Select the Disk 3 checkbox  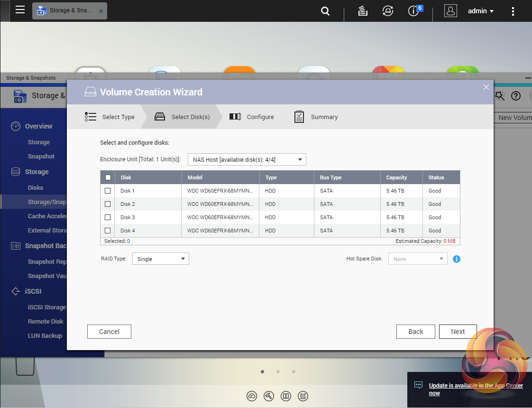(x=108, y=217)
